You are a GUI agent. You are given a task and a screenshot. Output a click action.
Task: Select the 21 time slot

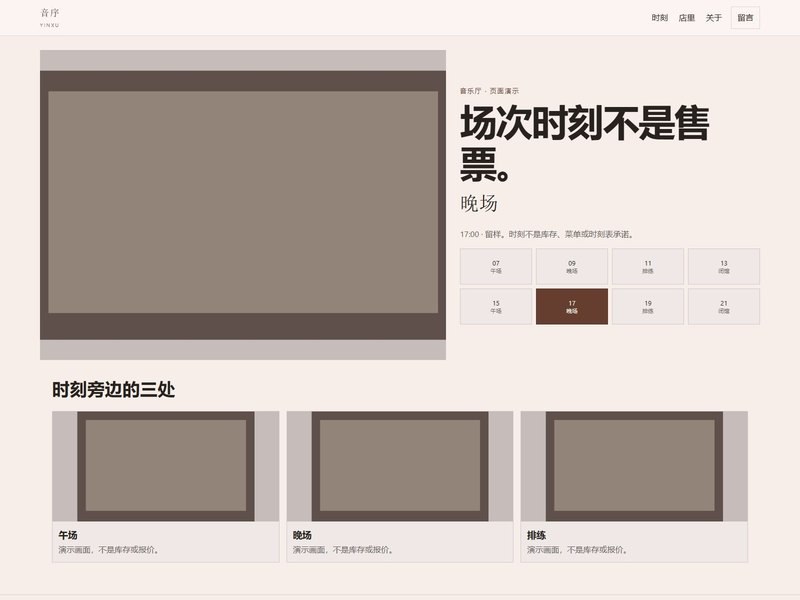click(x=723, y=307)
